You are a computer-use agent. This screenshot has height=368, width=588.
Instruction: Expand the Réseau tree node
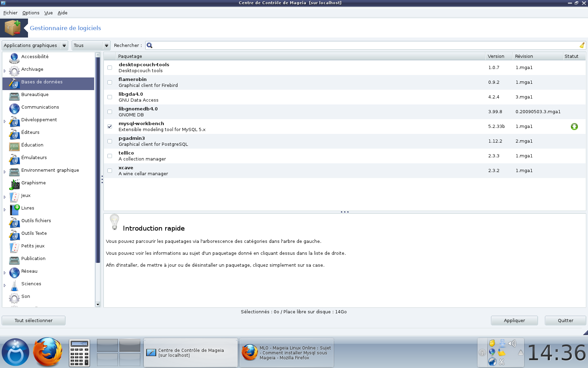coord(5,273)
